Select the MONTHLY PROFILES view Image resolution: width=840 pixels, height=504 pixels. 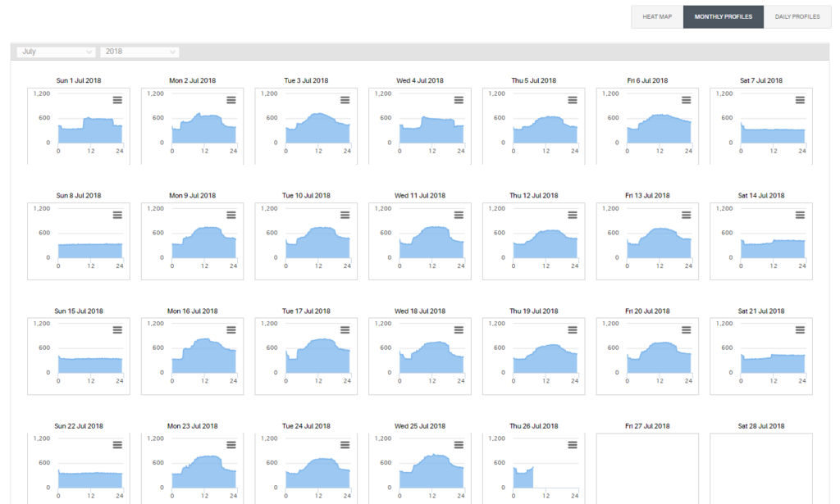click(x=723, y=16)
